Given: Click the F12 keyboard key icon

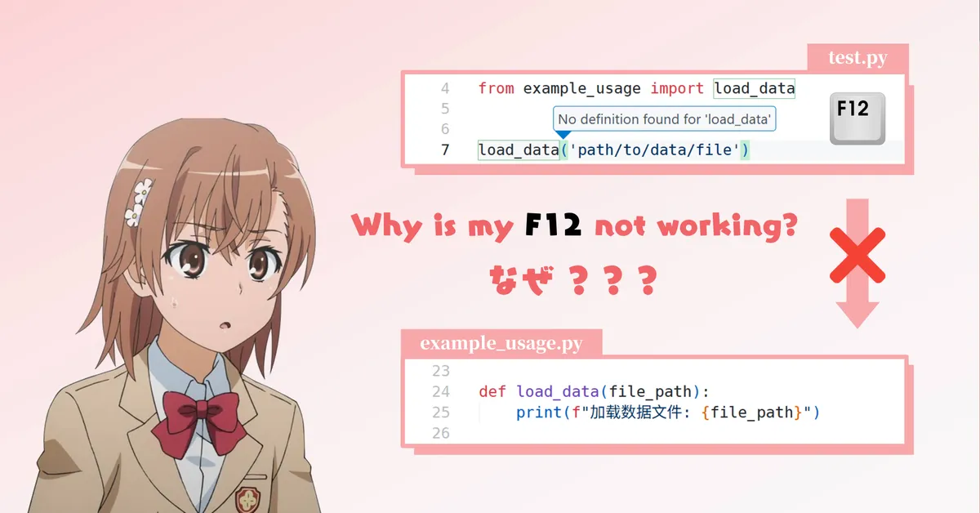Looking at the screenshot, I should [x=857, y=118].
